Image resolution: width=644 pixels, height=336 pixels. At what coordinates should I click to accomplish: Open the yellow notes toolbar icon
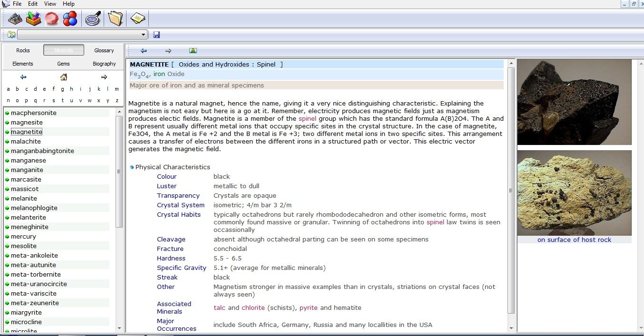pyautogui.click(x=137, y=19)
